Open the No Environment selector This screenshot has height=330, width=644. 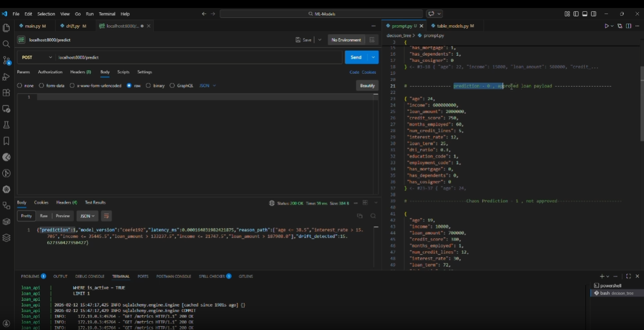click(346, 40)
